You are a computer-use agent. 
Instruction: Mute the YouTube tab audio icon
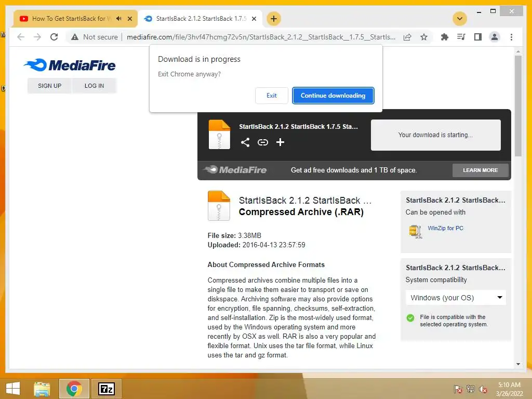[x=119, y=19]
